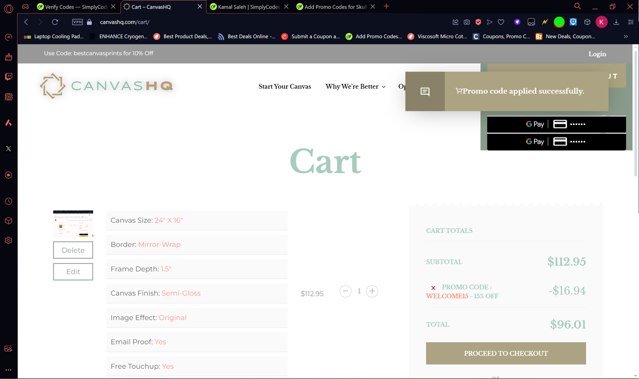The height and width of the screenshot is (379, 639).
Task: Open sidebar Settings gear
Action: [8, 240]
